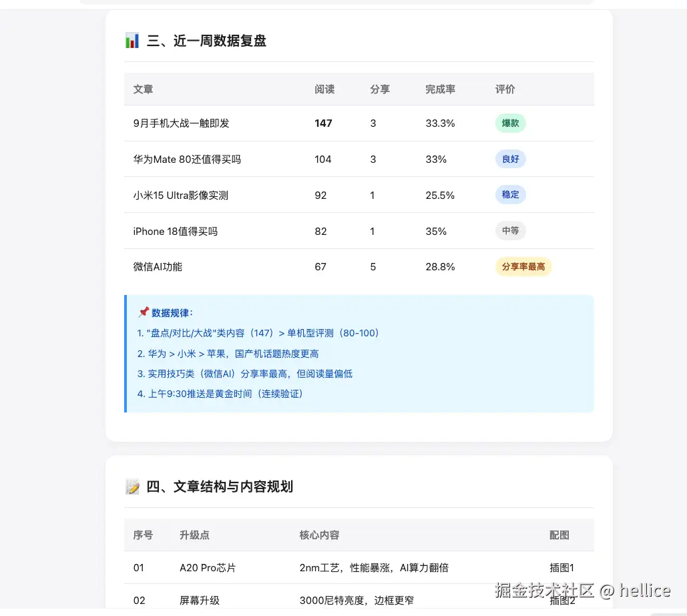Click the 数据规律 callout title
687x616 pixels.
pyautogui.click(x=172, y=313)
